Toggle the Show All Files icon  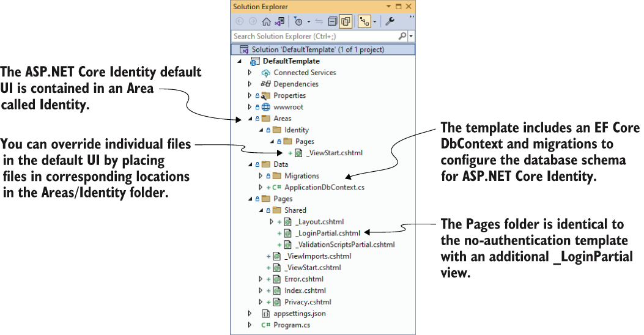tap(346, 21)
